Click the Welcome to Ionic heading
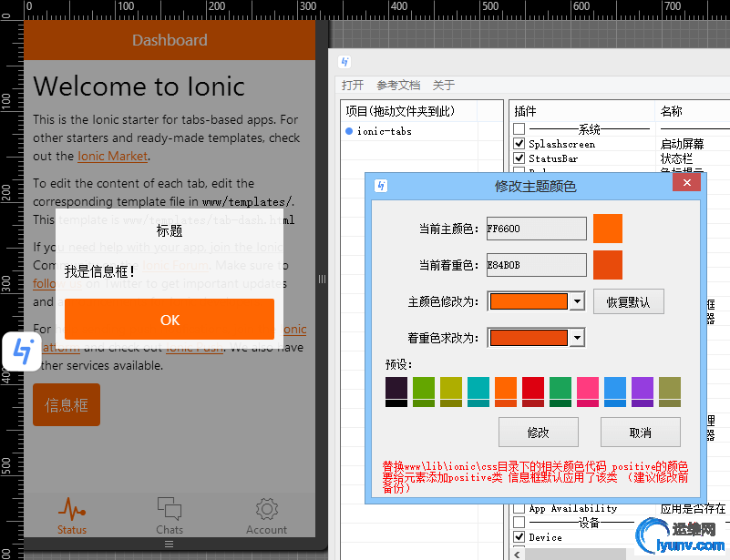Image resolution: width=730 pixels, height=560 pixels. pos(139,87)
